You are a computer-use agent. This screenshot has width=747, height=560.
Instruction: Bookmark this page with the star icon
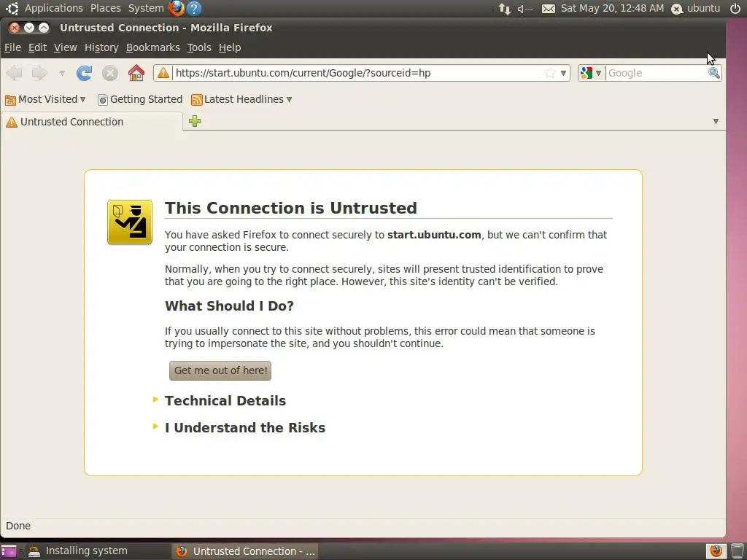click(550, 73)
